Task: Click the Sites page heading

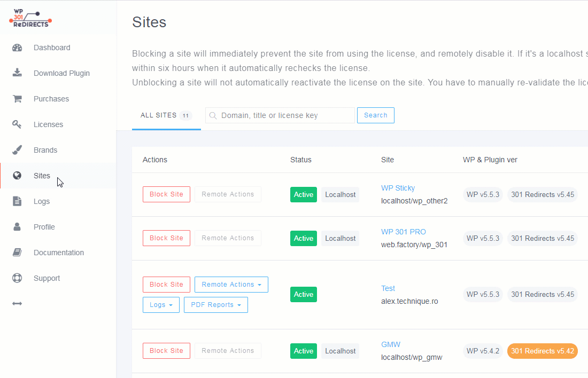Action: 149,22
